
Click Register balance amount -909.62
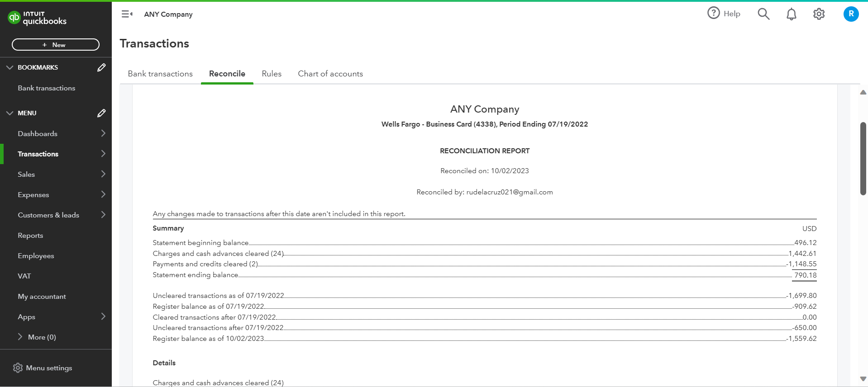point(805,307)
